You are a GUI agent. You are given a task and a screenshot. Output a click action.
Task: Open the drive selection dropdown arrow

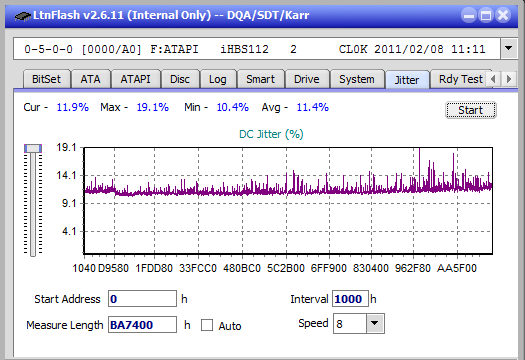point(509,49)
